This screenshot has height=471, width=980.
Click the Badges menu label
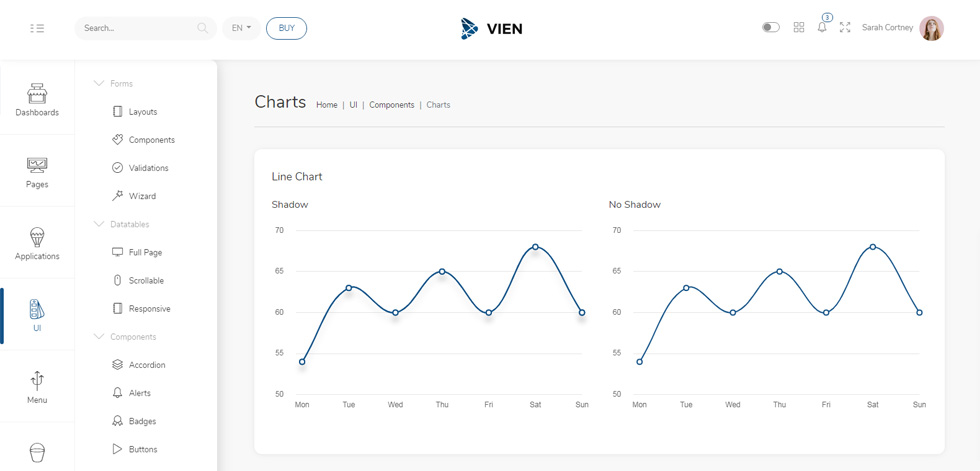pyautogui.click(x=142, y=421)
